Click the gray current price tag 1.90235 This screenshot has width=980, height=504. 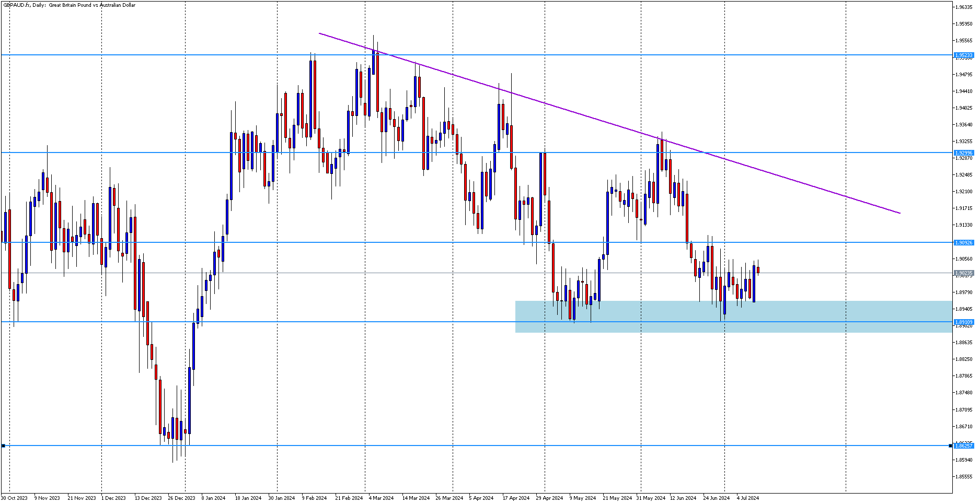click(964, 273)
